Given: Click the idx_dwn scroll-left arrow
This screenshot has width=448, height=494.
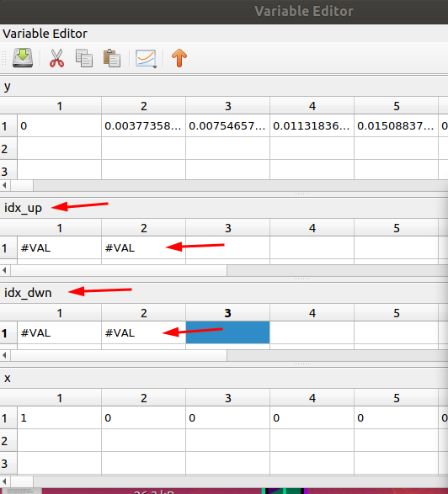Looking at the screenshot, I should (5, 355).
